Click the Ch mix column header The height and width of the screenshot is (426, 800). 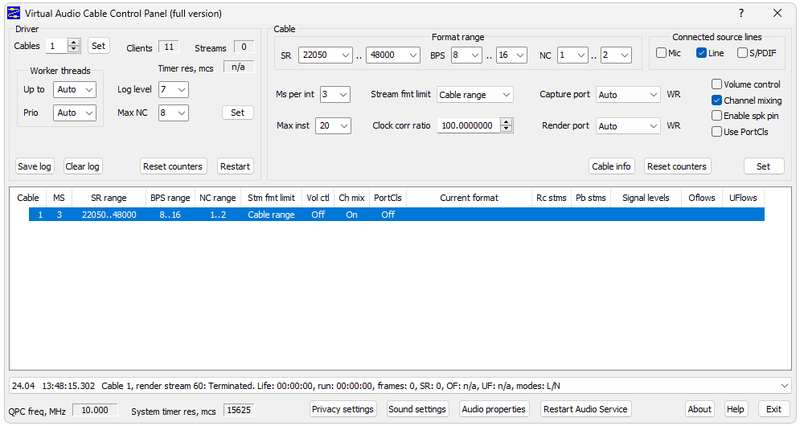[x=352, y=198]
